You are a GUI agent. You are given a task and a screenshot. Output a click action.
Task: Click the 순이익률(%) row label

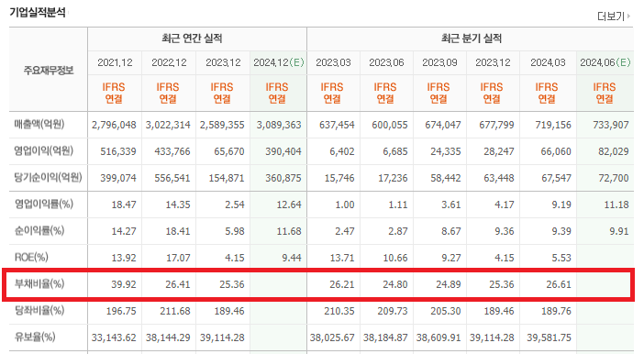pyautogui.click(x=39, y=230)
